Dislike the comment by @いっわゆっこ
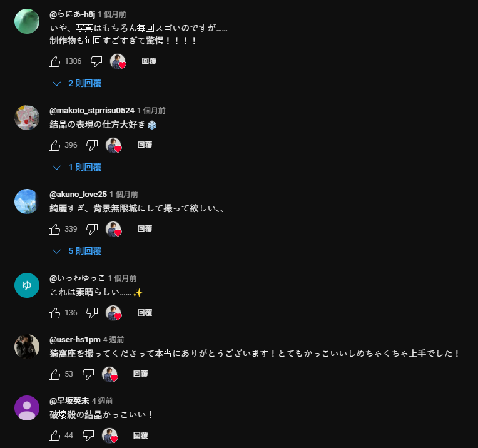478x448 pixels. [92, 313]
